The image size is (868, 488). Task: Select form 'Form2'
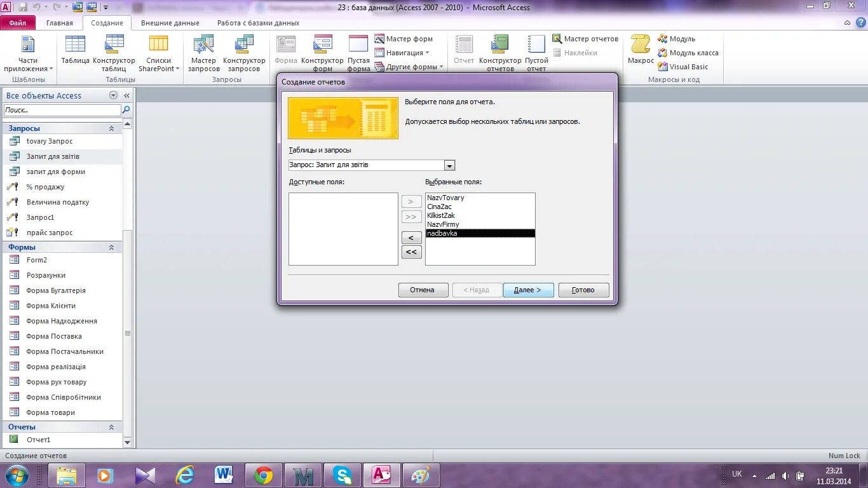pyautogui.click(x=62, y=260)
